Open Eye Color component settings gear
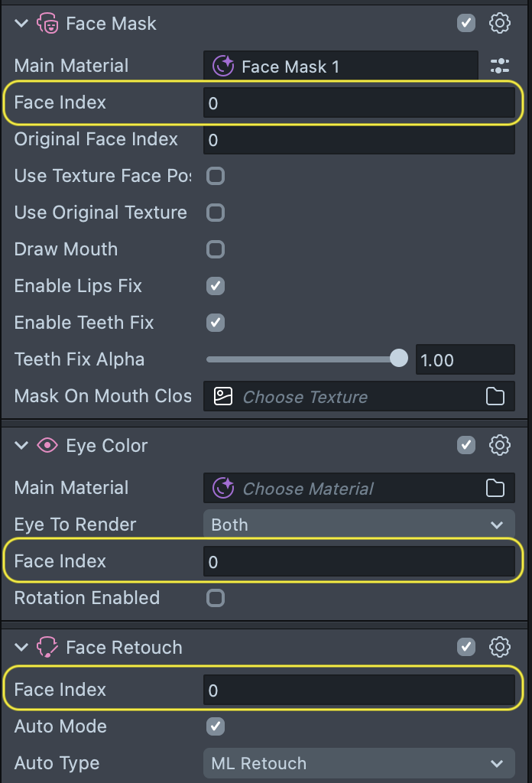 click(x=500, y=445)
